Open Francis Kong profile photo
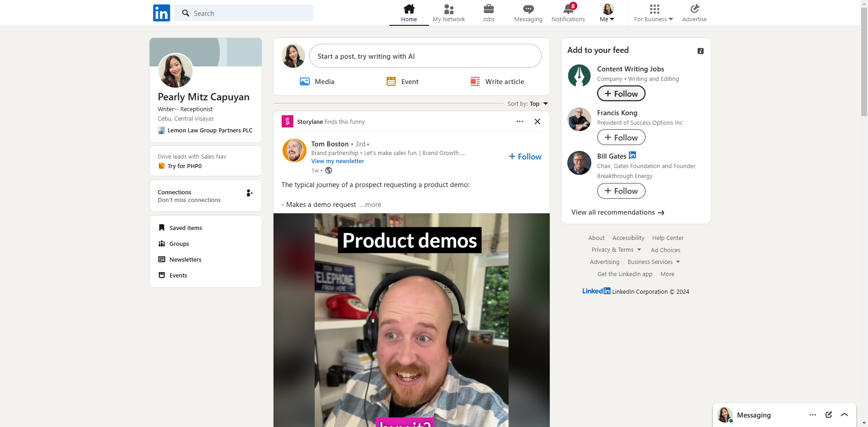The image size is (868, 427). tap(579, 119)
